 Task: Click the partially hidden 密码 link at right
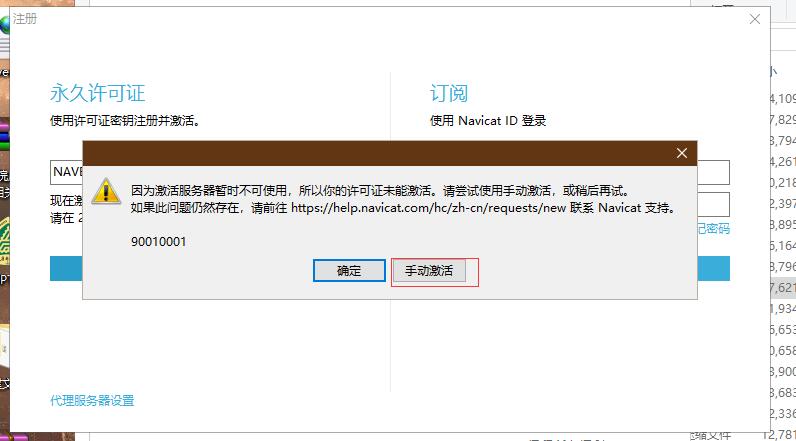click(714, 228)
